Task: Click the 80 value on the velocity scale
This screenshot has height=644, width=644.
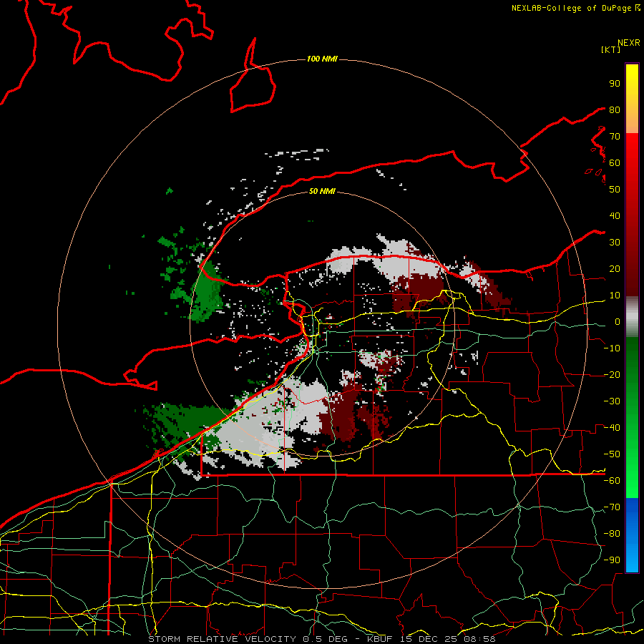Action: click(615, 109)
